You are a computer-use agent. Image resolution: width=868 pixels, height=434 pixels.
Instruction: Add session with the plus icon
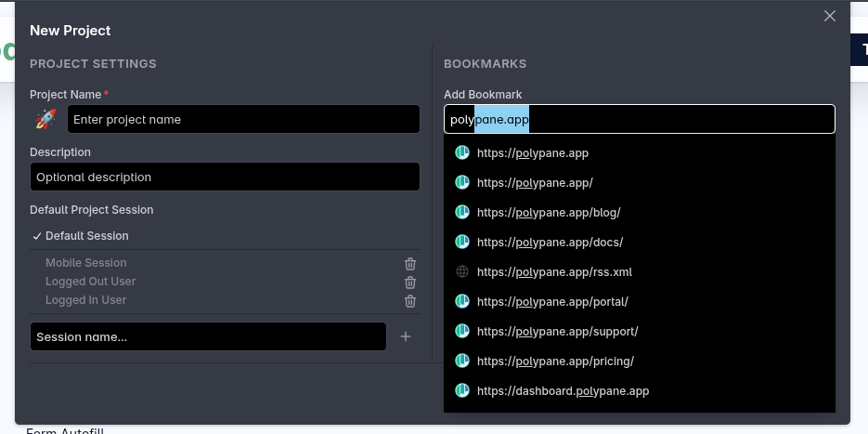click(405, 336)
